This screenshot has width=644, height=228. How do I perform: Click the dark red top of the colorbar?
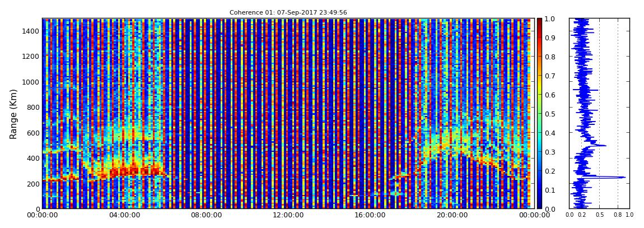click(x=539, y=21)
